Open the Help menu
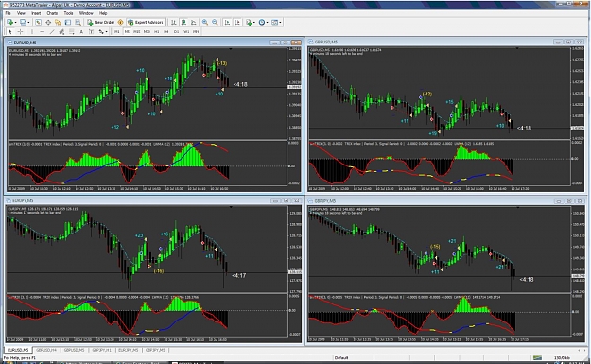Image resolution: width=591 pixels, height=364 pixels. [x=103, y=13]
